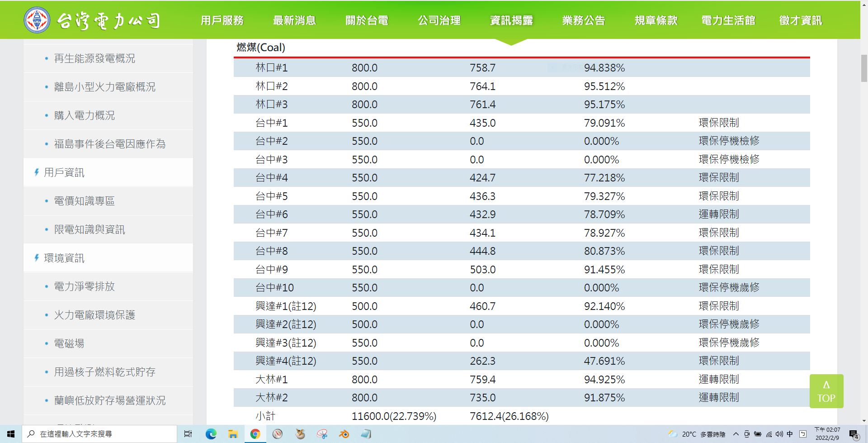Open the 最新消息 menu
Screen dimensions: 868x443
coord(294,20)
